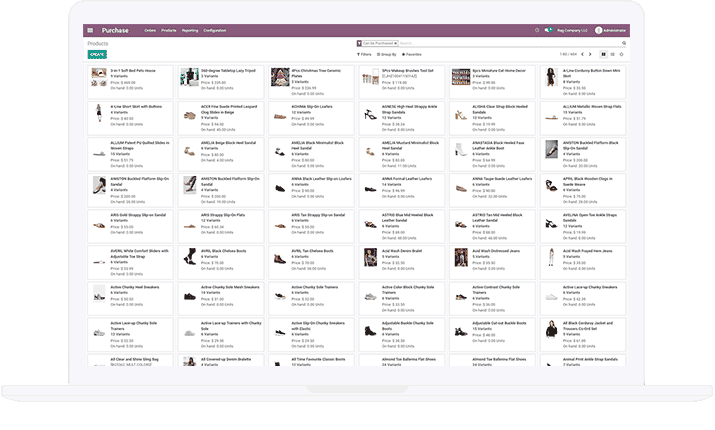Switch to list view icon

click(612, 54)
